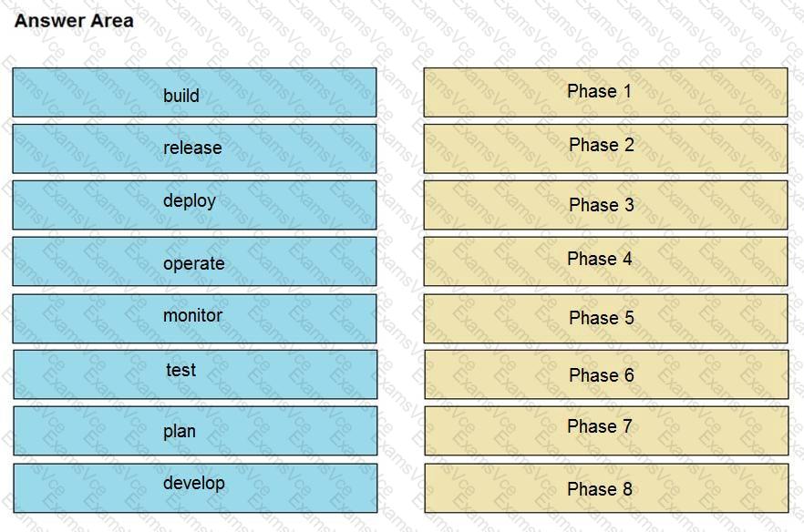This screenshot has width=804, height=532.
Task: Select the Phase 2 drop slot
Action: click(x=605, y=148)
